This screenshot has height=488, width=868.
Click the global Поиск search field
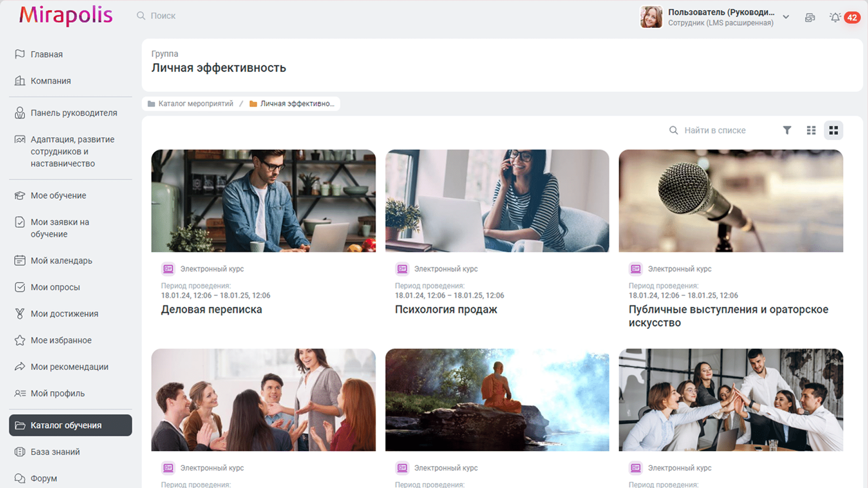pos(163,16)
